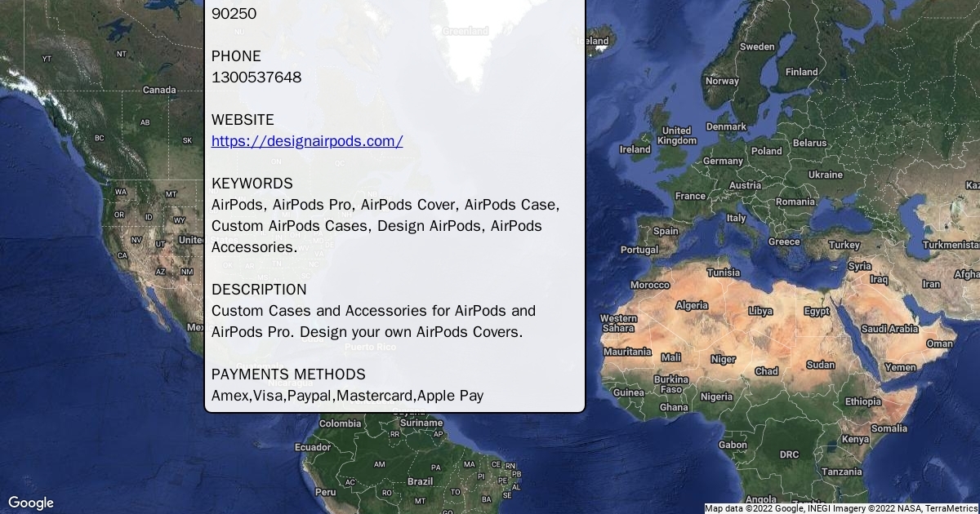Image resolution: width=980 pixels, height=514 pixels.
Task: Click the Iceland label on the map
Action: coord(592,41)
